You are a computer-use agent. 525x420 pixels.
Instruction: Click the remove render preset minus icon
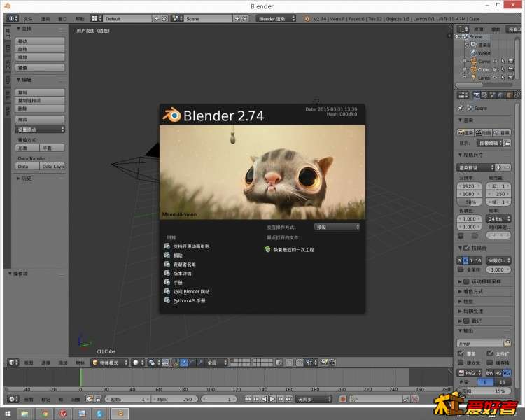[507, 167]
